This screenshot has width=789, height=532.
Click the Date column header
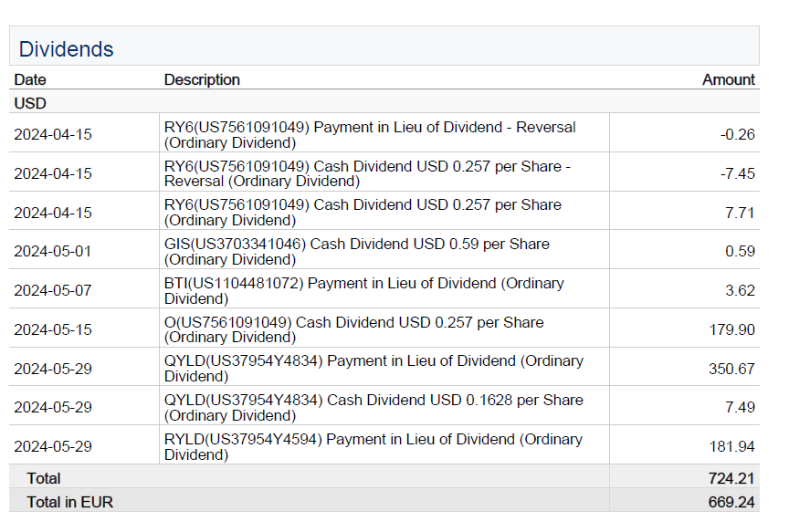pos(30,79)
